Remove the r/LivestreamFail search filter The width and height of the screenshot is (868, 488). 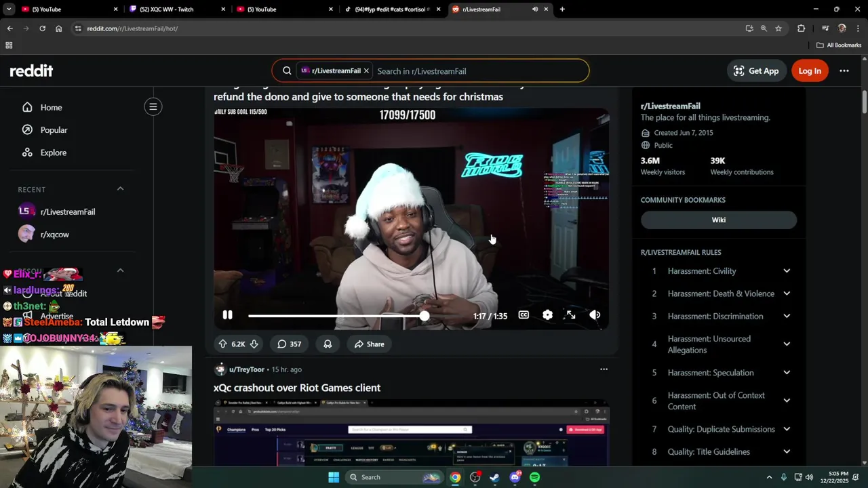coord(366,70)
